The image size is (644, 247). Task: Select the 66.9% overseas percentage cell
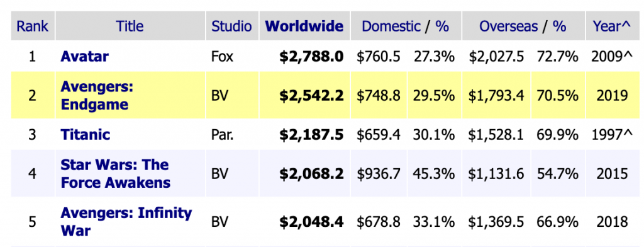pyautogui.click(x=557, y=222)
